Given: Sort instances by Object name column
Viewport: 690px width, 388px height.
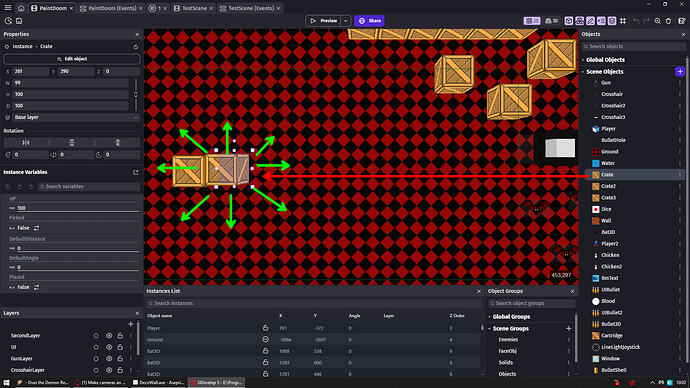Looking at the screenshot, I should tap(160, 316).
